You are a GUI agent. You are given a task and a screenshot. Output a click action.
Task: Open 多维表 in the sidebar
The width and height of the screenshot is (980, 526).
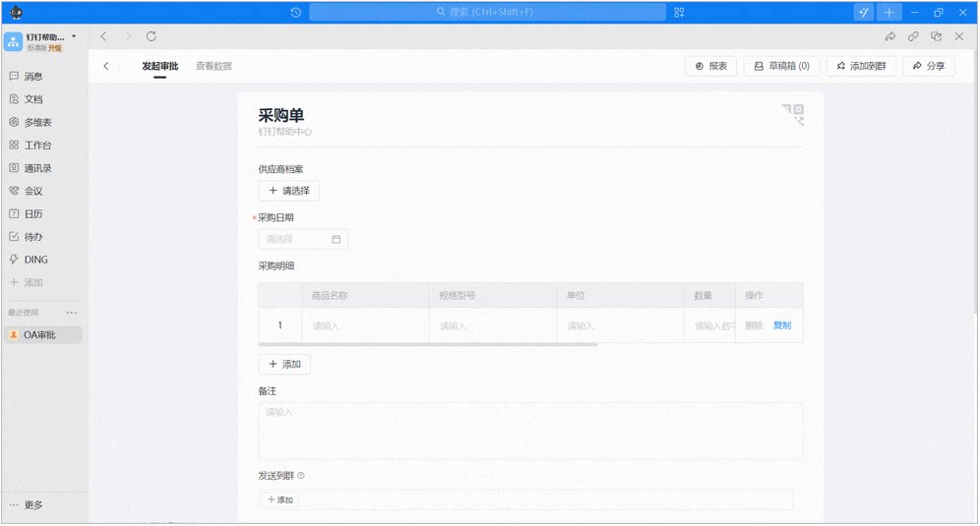pyautogui.click(x=31, y=123)
